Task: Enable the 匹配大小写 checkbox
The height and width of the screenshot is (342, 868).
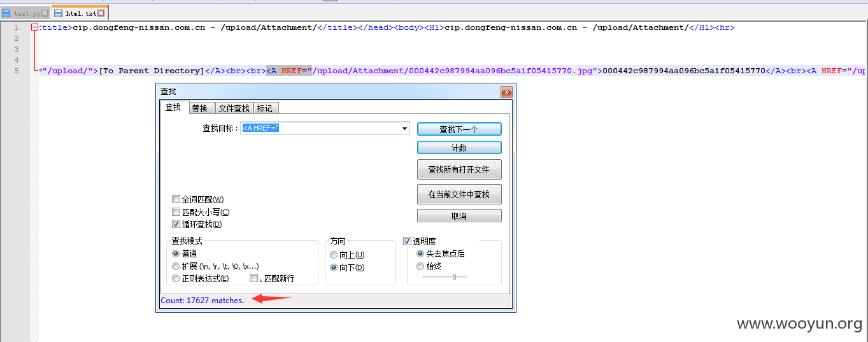Action: [176, 212]
